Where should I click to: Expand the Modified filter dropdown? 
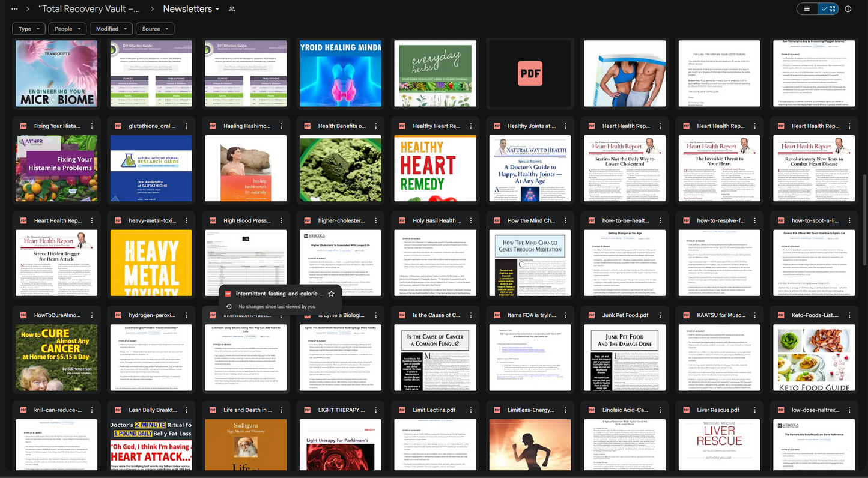click(111, 29)
